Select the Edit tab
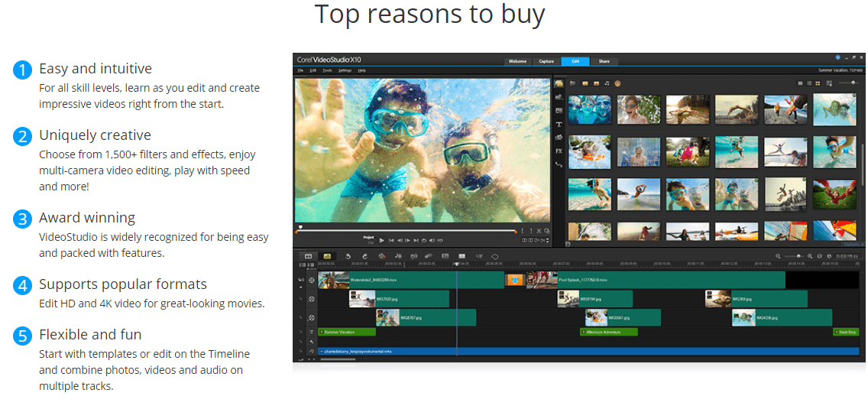This screenshot has height=409, width=868. point(575,61)
